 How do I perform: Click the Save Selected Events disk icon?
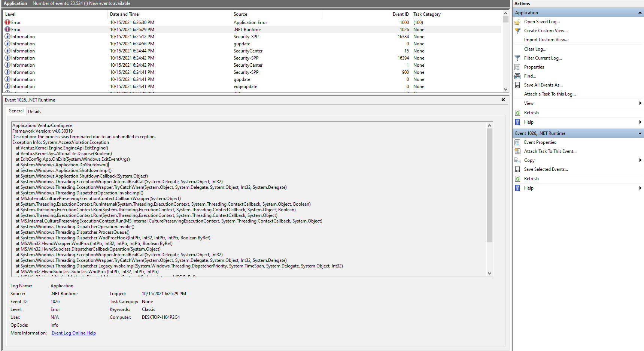click(517, 169)
